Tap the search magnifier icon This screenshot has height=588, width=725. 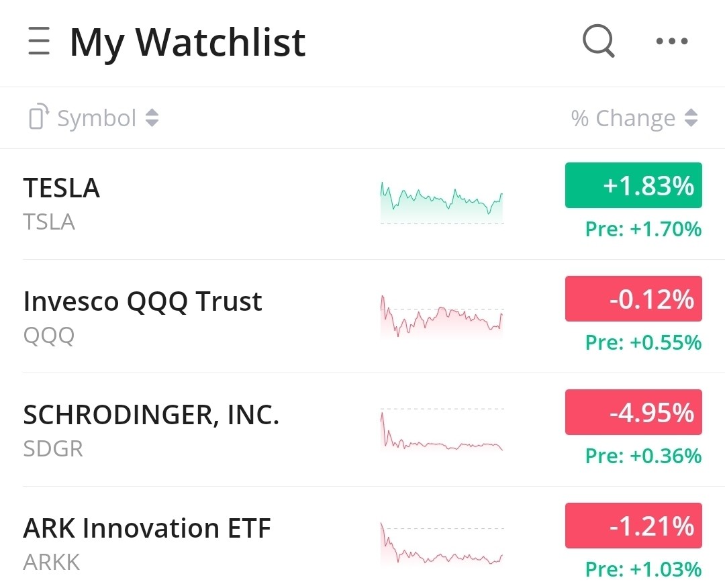click(598, 42)
